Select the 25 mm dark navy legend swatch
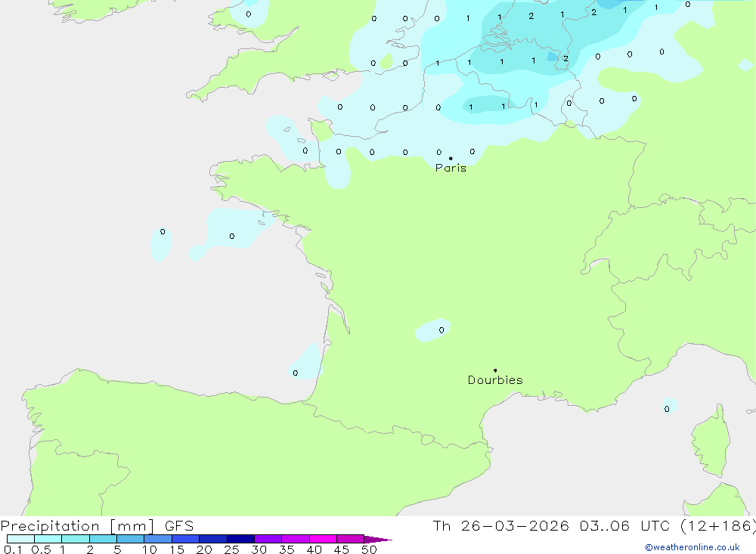The width and height of the screenshot is (756, 554). pyautogui.click(x=240, y=539)
